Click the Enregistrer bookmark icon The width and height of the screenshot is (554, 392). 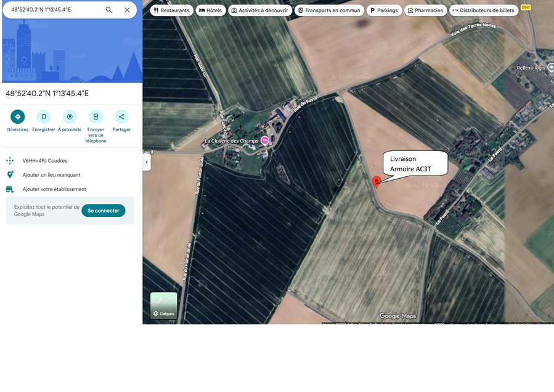click(x=44, y=116)
